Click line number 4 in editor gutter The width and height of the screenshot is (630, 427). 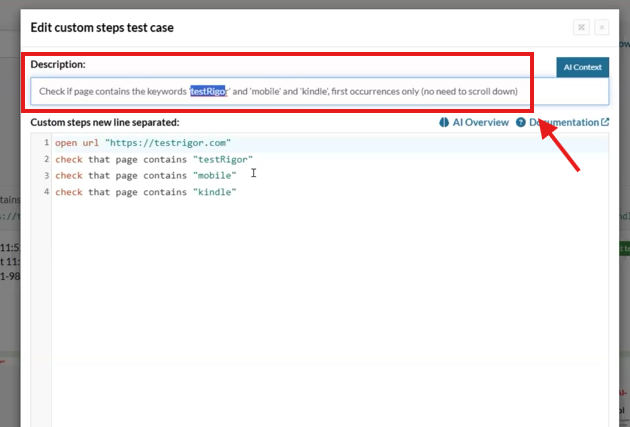point(46,191)
